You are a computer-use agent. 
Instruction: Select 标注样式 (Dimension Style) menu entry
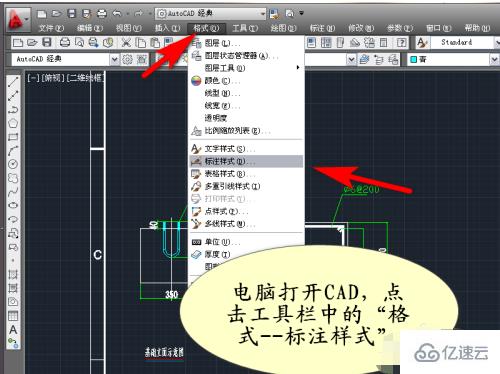coord(247,161)
